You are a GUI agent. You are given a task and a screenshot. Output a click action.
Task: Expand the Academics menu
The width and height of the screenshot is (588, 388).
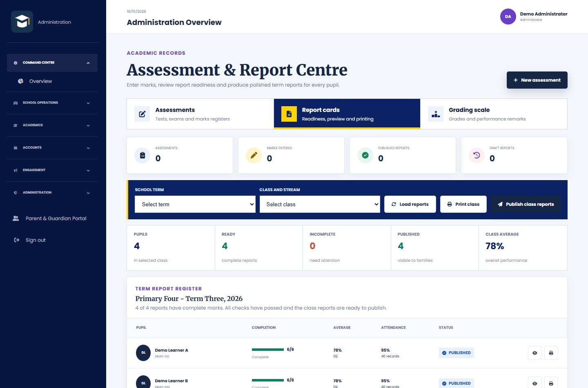point(52,125)
